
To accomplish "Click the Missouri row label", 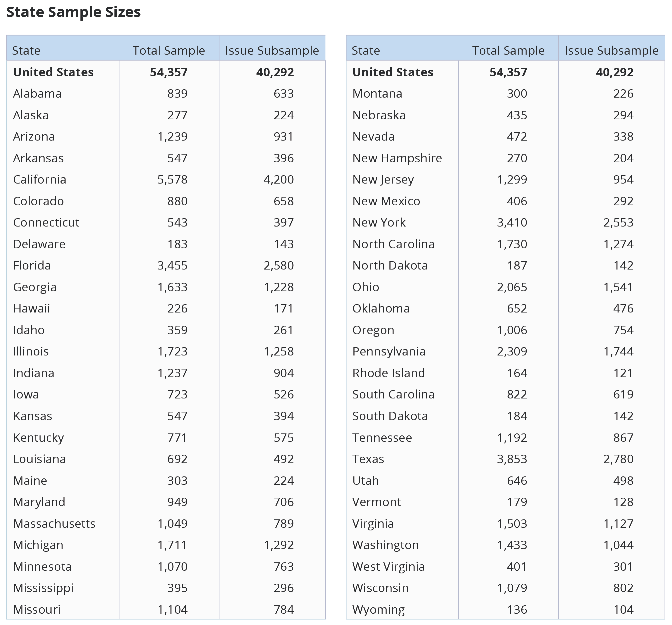I will click(37, 610).
